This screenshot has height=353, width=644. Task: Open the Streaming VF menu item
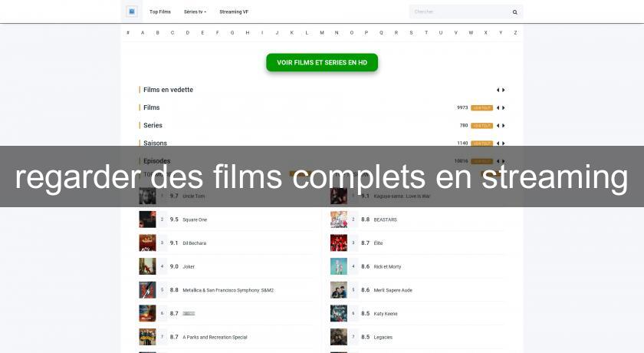[x=234, y=12]
